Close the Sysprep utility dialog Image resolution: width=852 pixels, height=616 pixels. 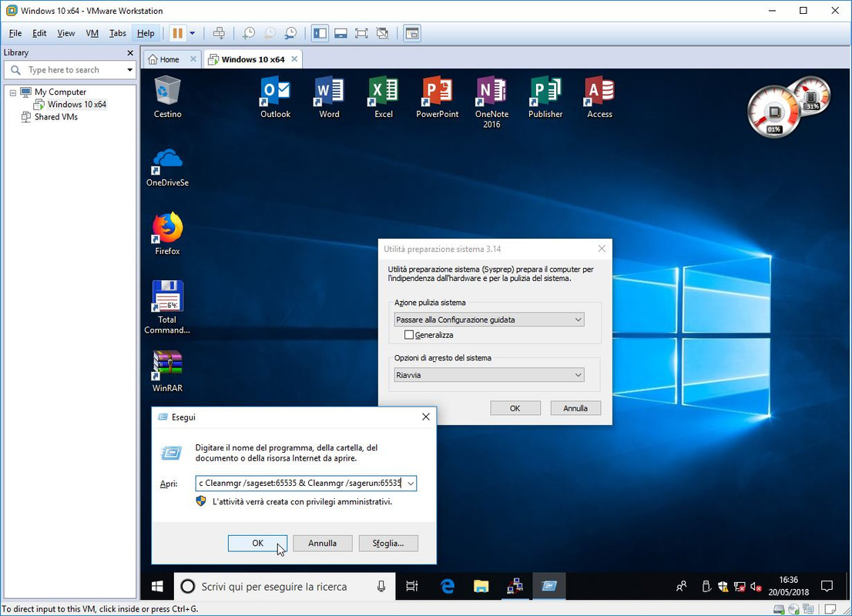point(602,249)
